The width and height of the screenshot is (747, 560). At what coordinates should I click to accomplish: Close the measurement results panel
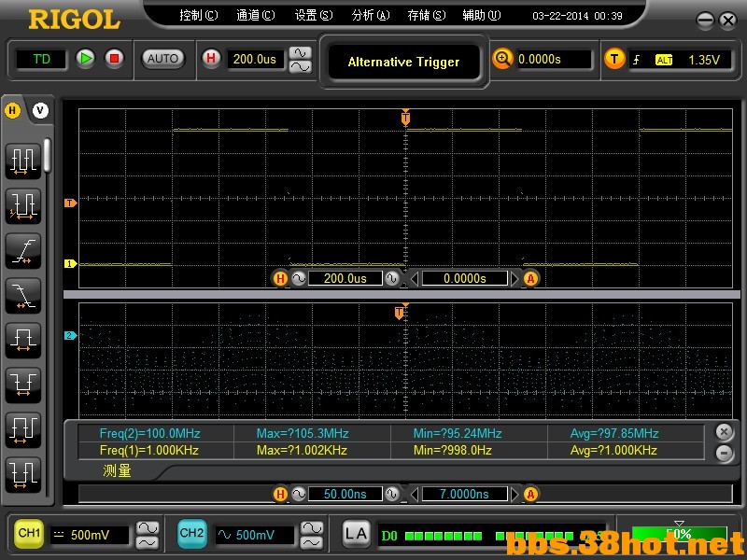(x=725, y=432)
